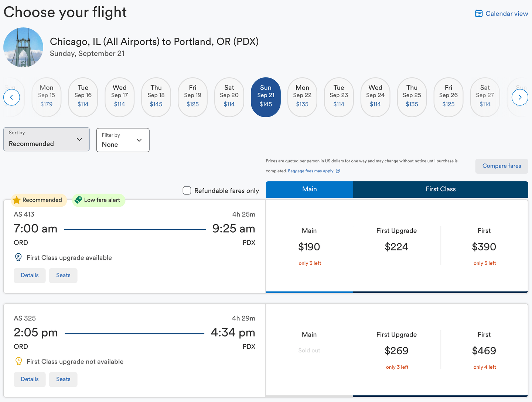Click the First Class upgrade available icon
Viewport: 532px width, 402px height.
(x=18, y=257)
